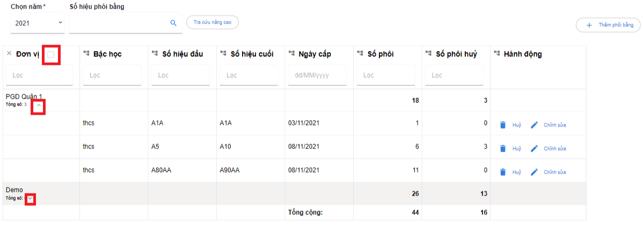The height and width of the screenshot is (232, 644).
Task: Click group icon on Bậc học column header
Action: [86, 54]
